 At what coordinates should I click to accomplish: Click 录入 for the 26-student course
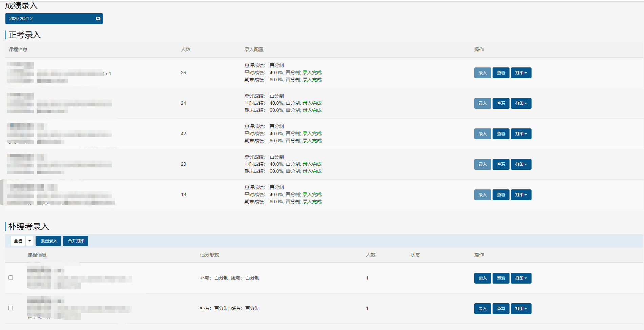coord(482,73)
